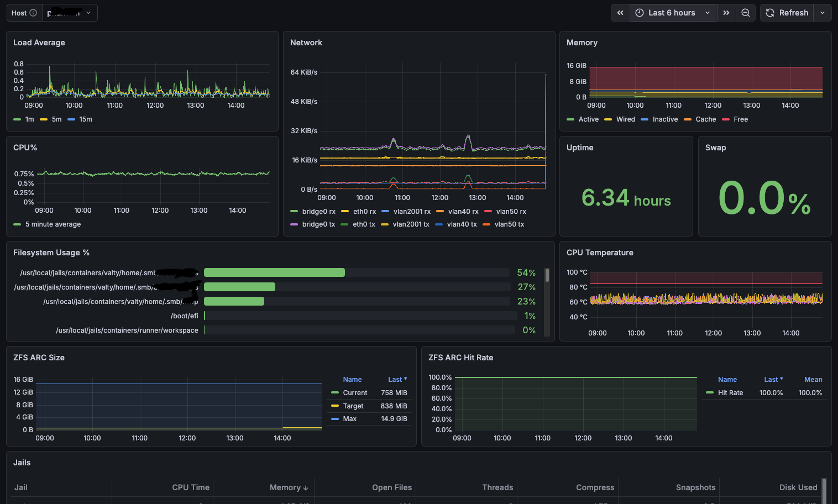Toggle the Wired series in Memory legend

point(625,119)
